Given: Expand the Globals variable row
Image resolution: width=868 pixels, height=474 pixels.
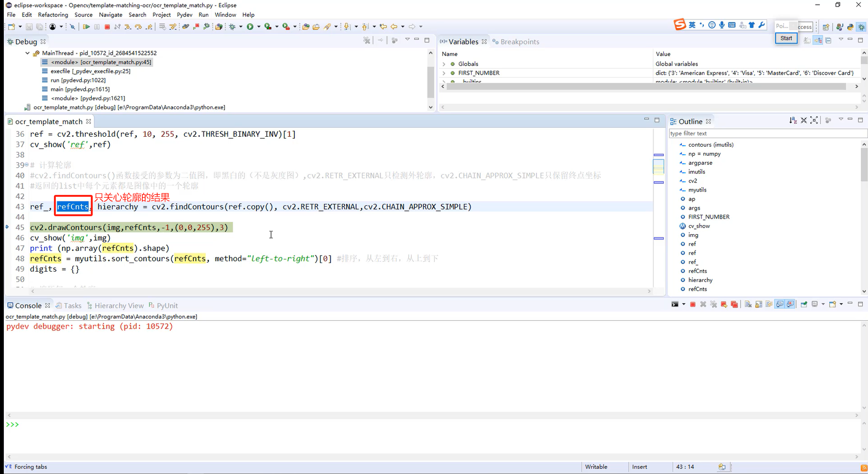Looking at the screenshot, I should (444, 64).
